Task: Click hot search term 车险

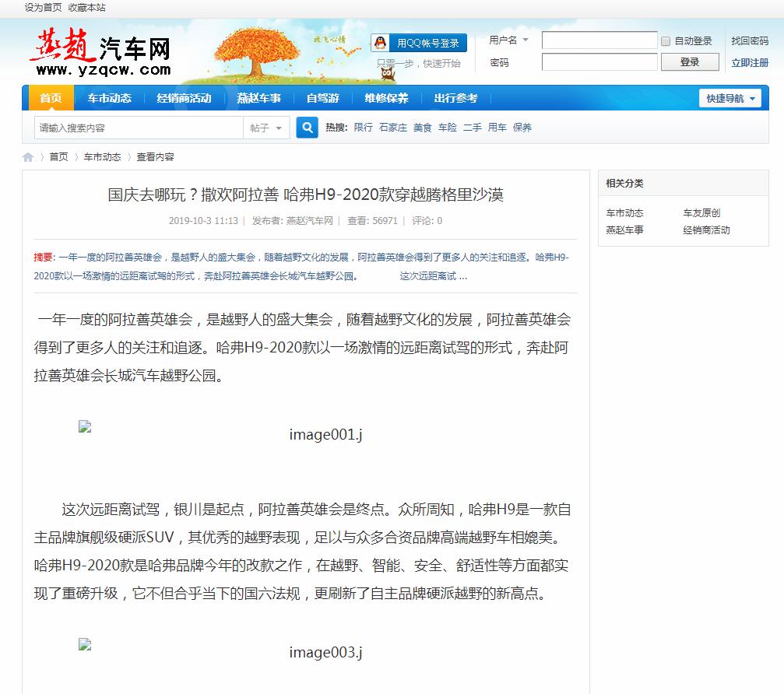Action: (x=448, y=128)
